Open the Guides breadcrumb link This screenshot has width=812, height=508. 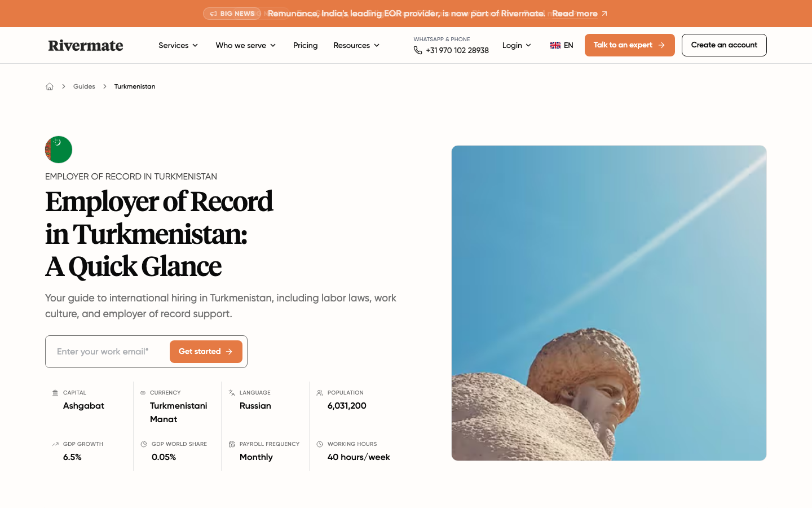click(x=84, y=86)
